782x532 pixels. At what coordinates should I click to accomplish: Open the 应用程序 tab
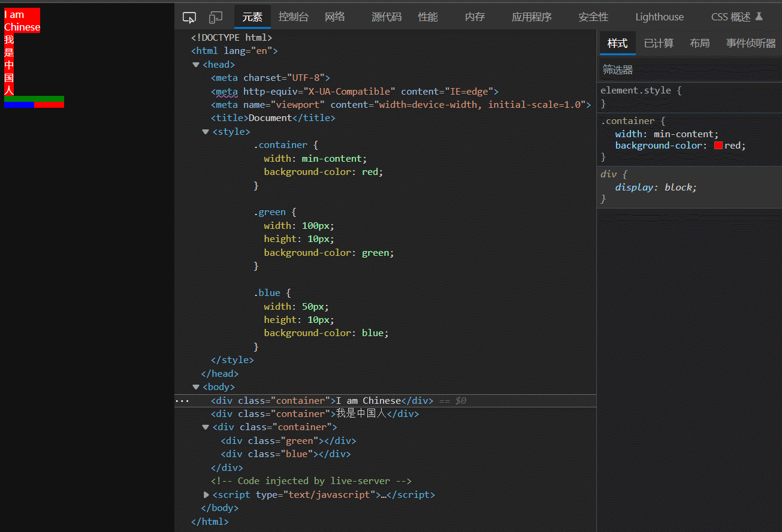tap(532, 17)
